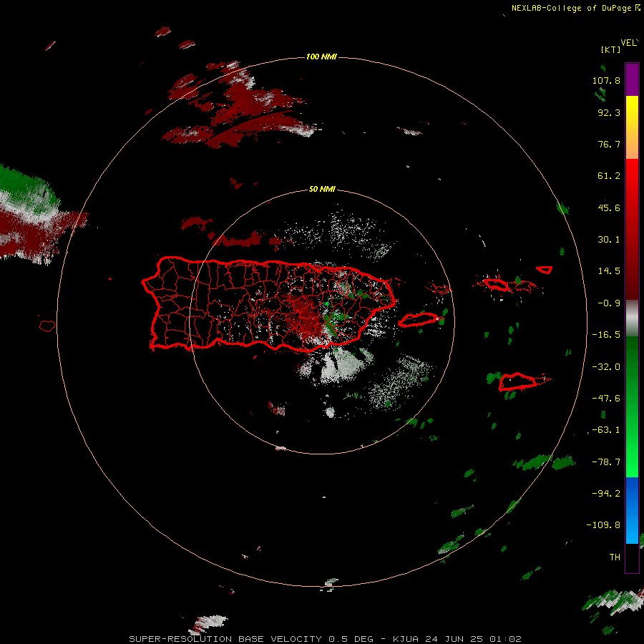Click the -63.1 velocity scale value
The width and height of the screenshot is (644, 644).
606,430
